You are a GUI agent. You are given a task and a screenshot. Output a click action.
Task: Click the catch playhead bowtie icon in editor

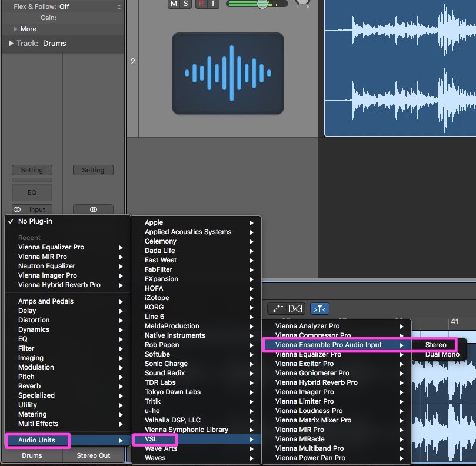point(295,309)
